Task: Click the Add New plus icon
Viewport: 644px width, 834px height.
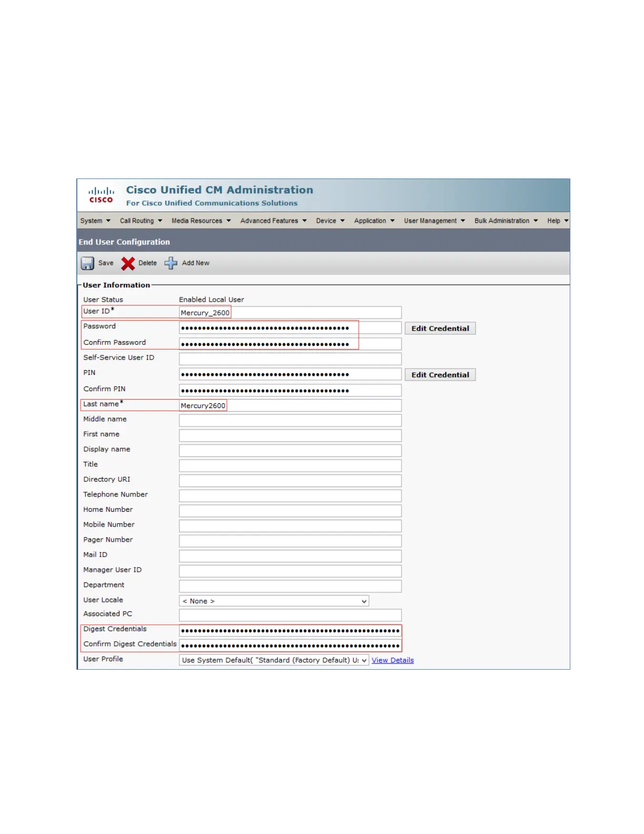Action: 171,263
